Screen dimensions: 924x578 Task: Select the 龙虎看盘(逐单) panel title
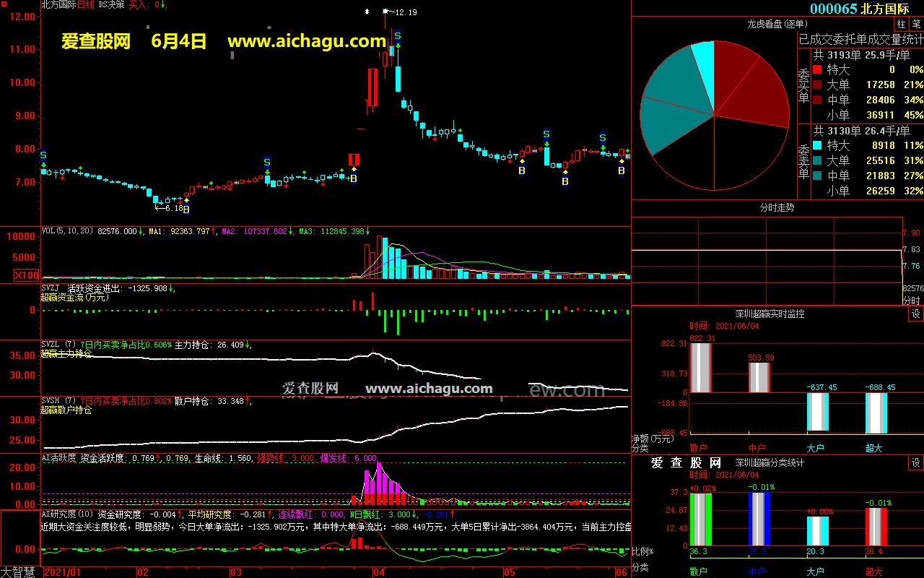(x=776, y=25)
